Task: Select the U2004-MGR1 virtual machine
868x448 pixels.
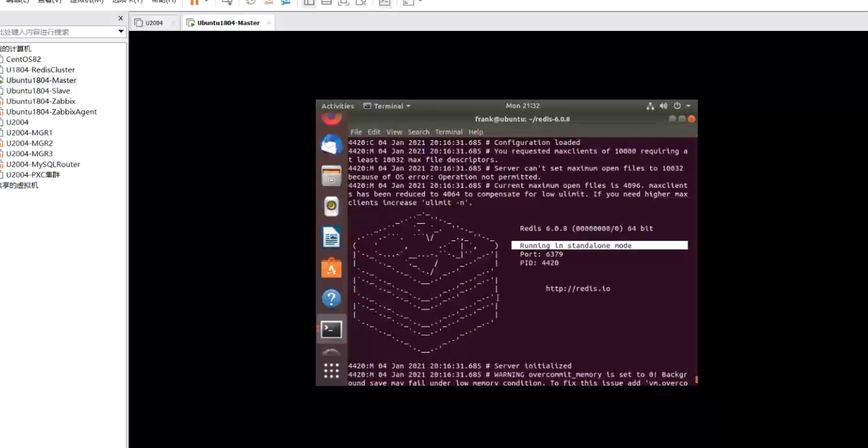Action: [x=29, y=133]
